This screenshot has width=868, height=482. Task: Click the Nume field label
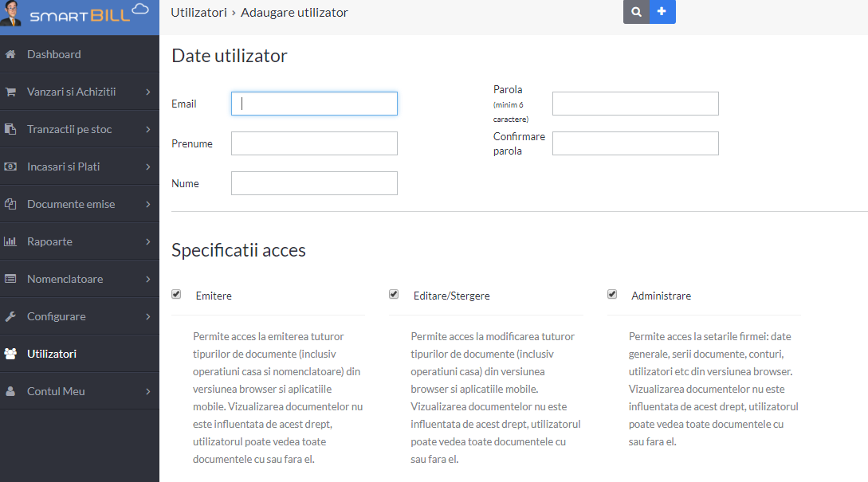coord(185,183)
